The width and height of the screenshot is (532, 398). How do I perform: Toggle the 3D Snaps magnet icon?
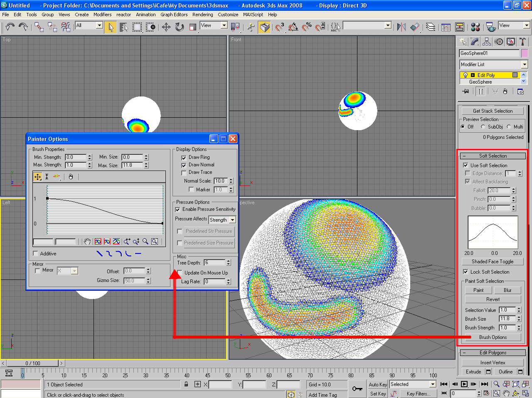(x=280, y=27)
